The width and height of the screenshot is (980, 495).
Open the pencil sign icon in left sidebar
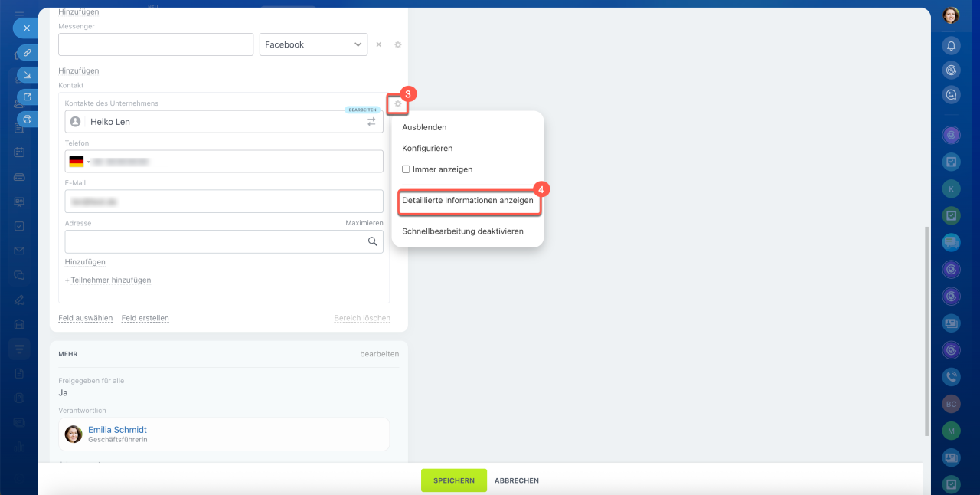coord(19,300)
